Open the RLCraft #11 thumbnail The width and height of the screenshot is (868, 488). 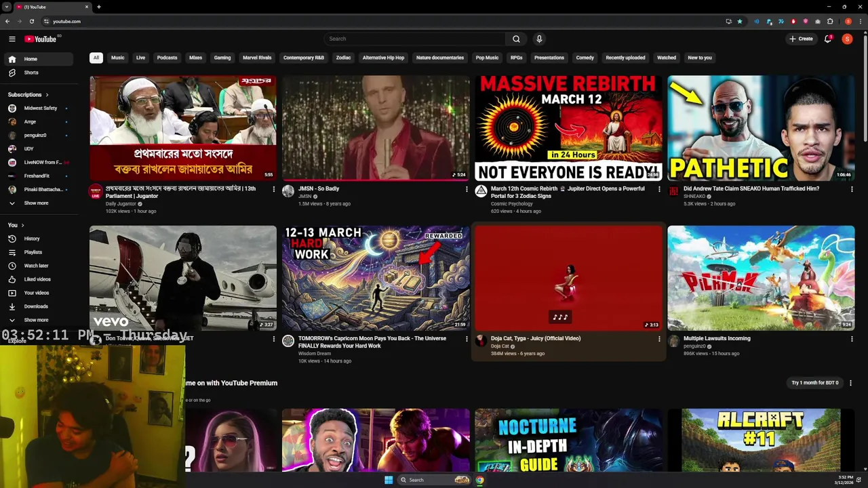761,441
